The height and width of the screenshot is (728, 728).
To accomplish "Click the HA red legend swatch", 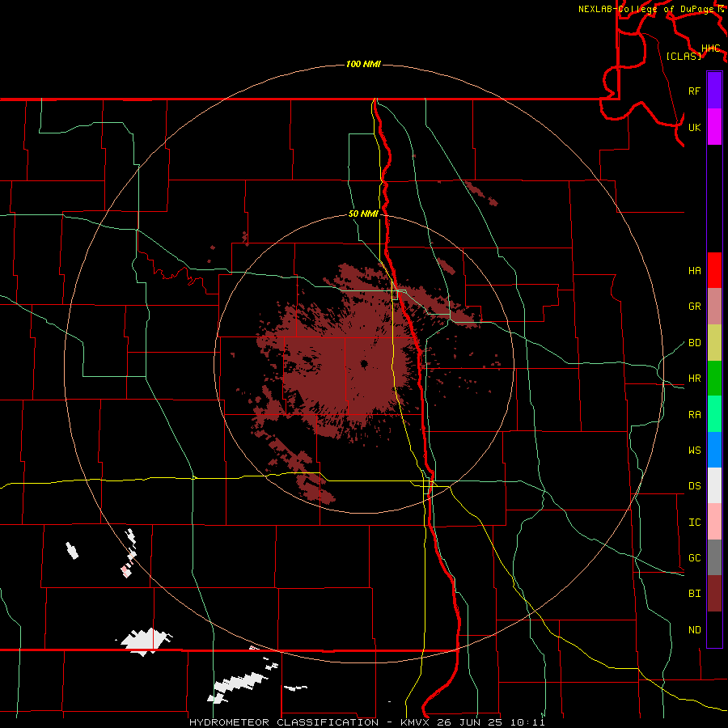I will point(714,270).
